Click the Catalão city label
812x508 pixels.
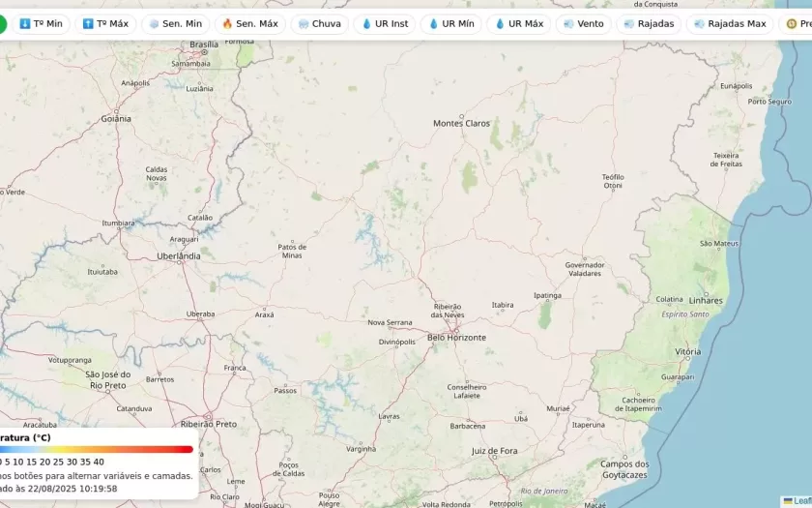coord(200,218)
